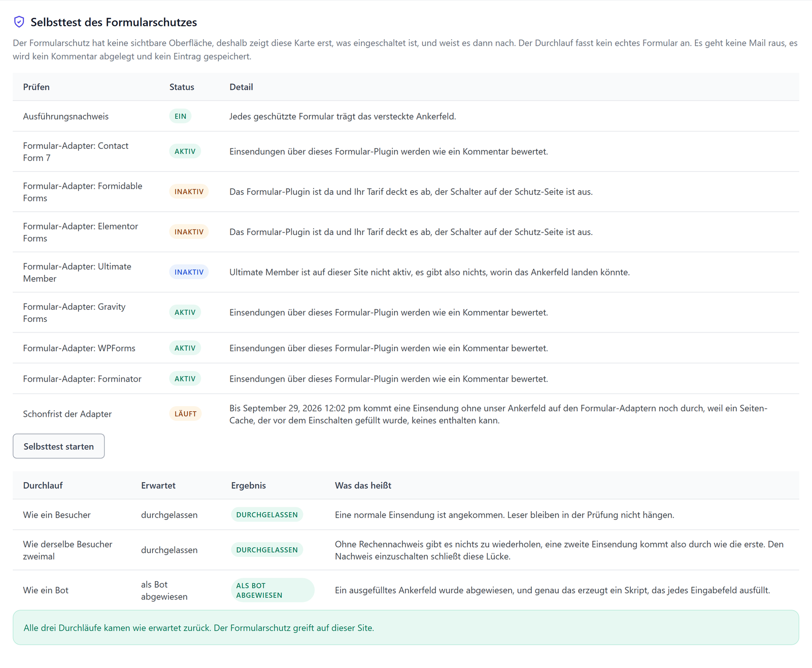Click 'Formular-Adapter: Forminator' label
The width and height of the screenshot is (812, 668).
[82, 379]
